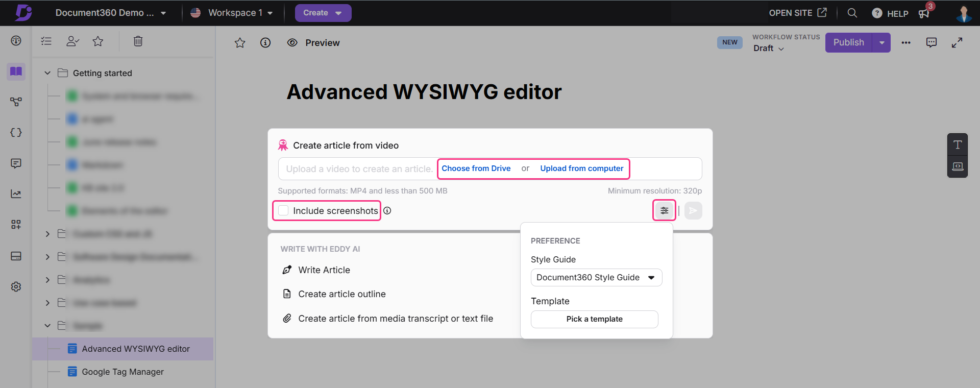Open the workflow nodes icon in sidebar

16,102
